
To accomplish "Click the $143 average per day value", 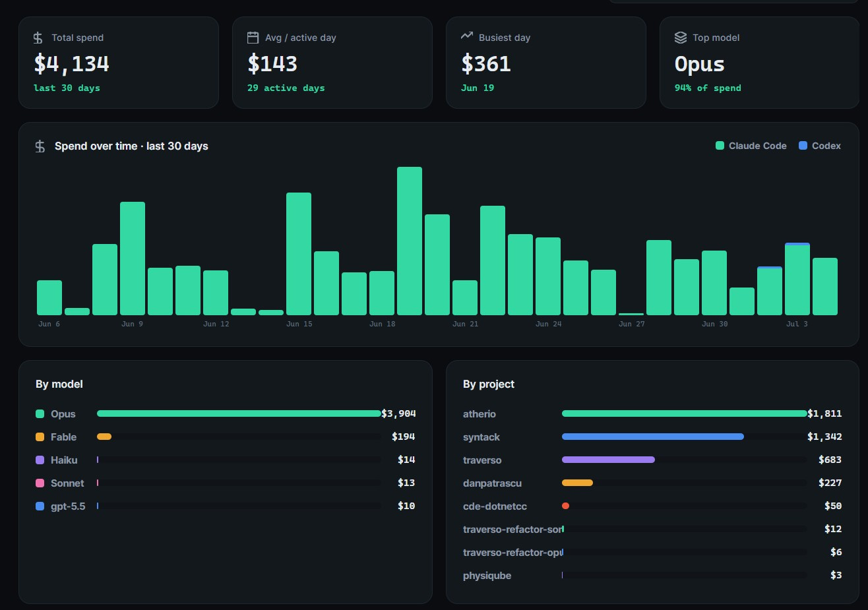I will 272,64.
